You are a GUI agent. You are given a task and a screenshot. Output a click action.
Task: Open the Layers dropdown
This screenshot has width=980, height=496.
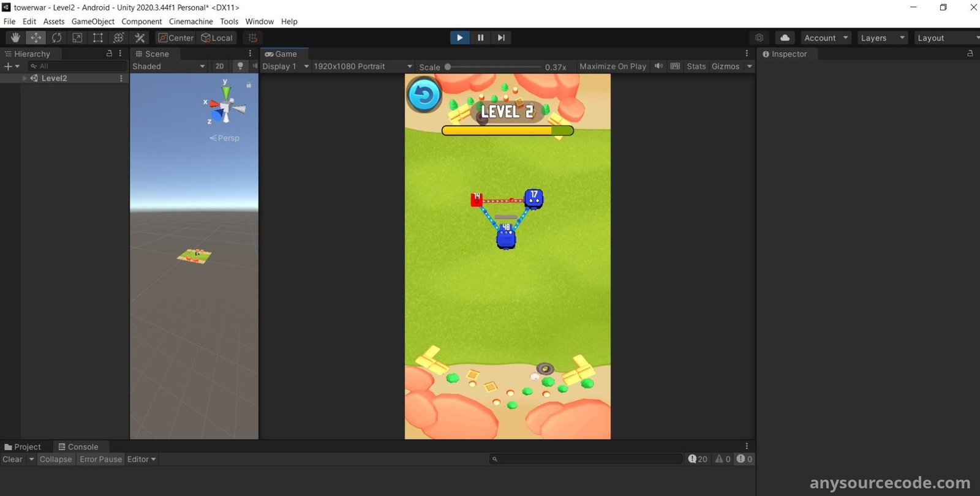pos(882,38)
